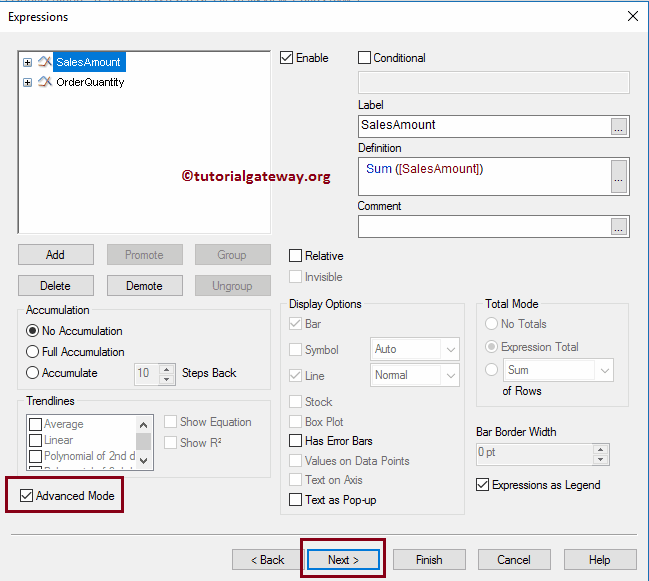Toggle the Line display option

pos(296,376)
